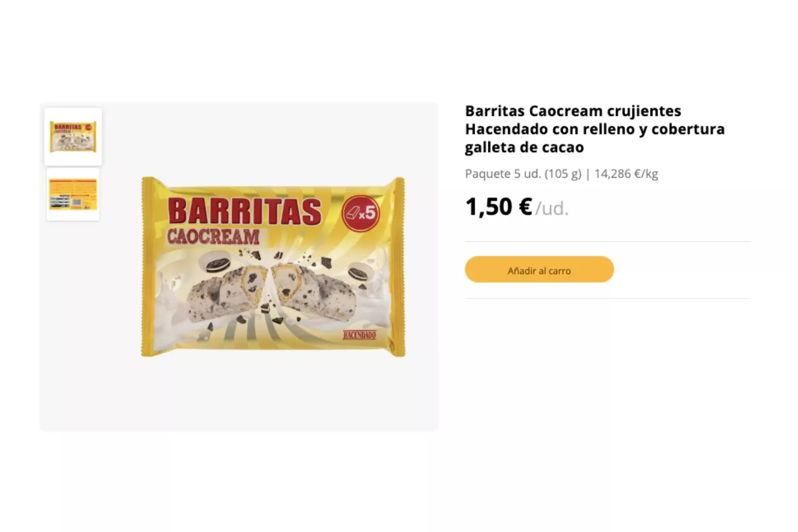The width and height of the screenshot is (798, 532).
Task: Click the yellow right edge of the package wrapper
Action: [x=399, y=266]
